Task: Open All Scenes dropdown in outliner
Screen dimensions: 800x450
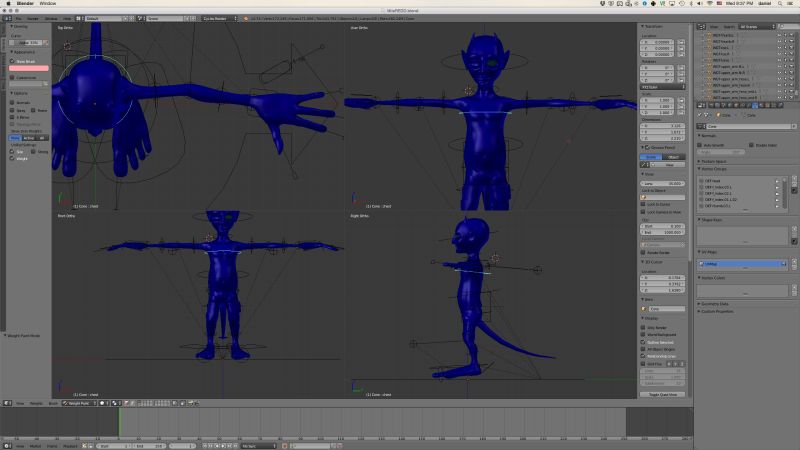Action: (x=757, y=27)
